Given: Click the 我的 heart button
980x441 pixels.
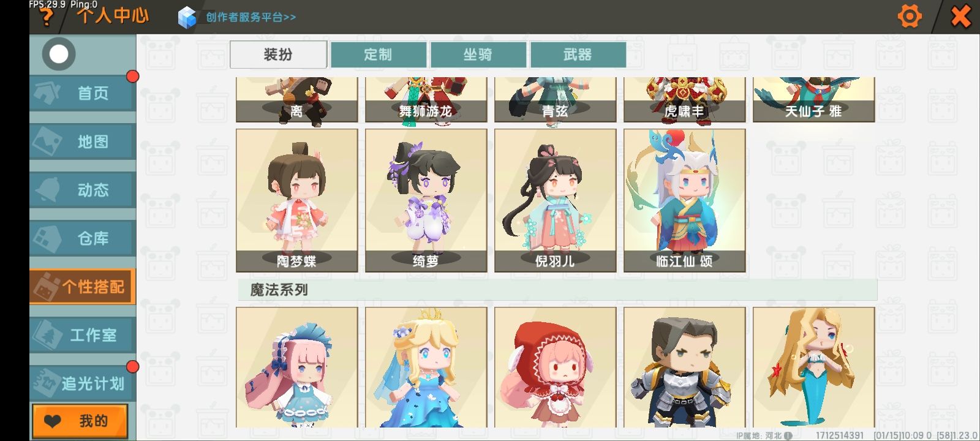Looking at the screenshot, I should (x=80, y=421).
